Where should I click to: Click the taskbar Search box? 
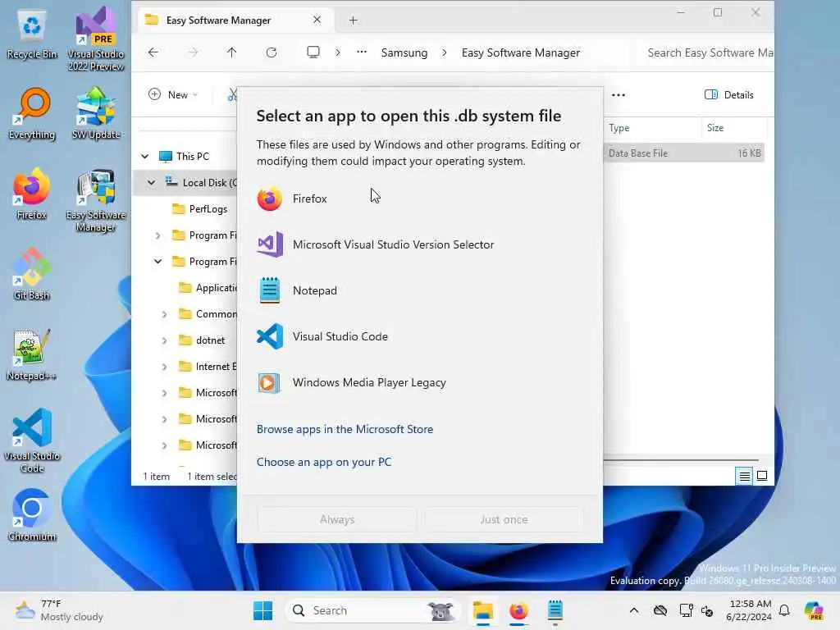(x=373, y=610)
